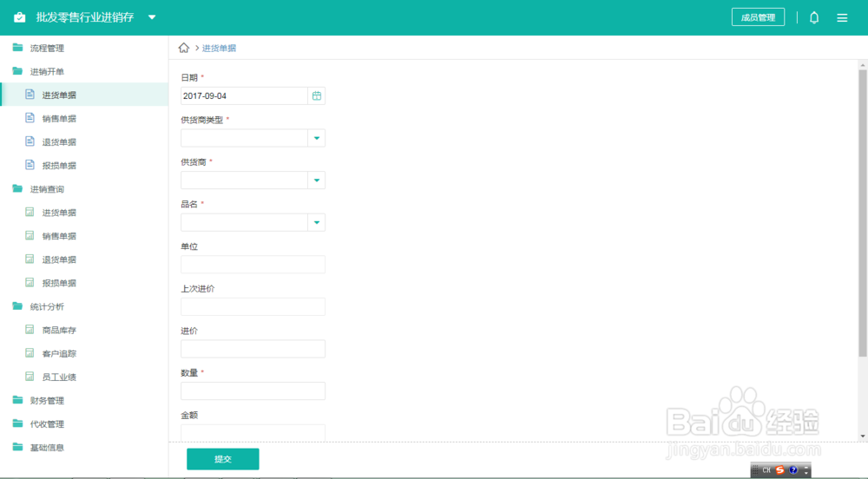Collapse the 统计分析 folder
The image size is (868, 479).
pyautogui.click(x=84, y=306)
